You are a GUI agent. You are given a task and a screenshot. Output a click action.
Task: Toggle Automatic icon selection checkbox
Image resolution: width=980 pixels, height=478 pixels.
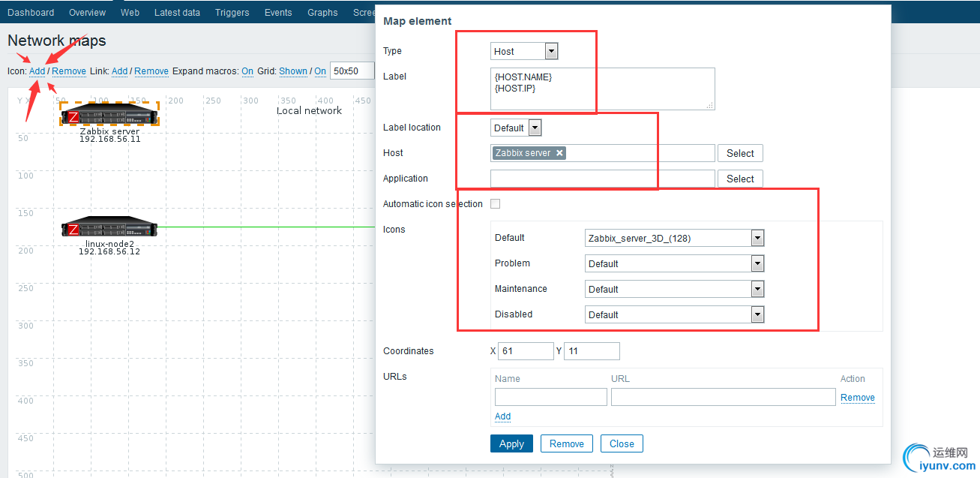pos(495,203)
